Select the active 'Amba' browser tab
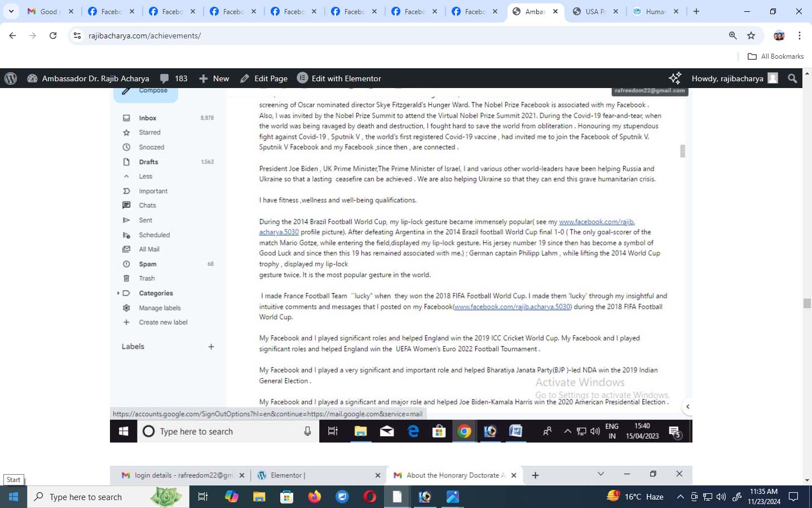Image resolution: width=812 pixels, height=508 pixels. coord(535,11)
